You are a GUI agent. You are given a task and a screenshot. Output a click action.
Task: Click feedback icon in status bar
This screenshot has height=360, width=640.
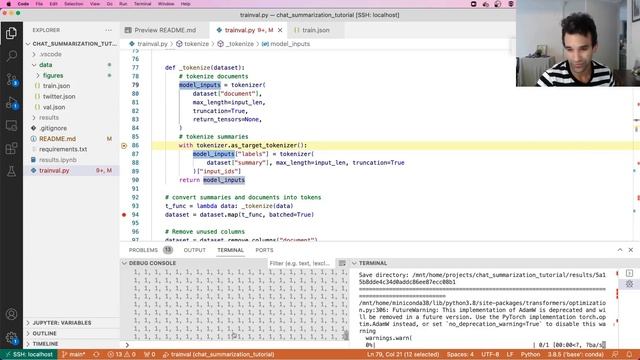click(615, 354)
